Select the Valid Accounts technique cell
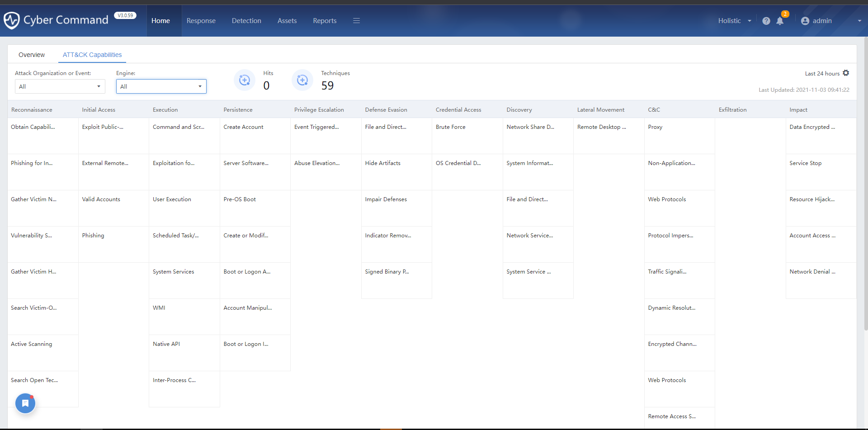Screen dimensions: 868x430 point(113,208)
